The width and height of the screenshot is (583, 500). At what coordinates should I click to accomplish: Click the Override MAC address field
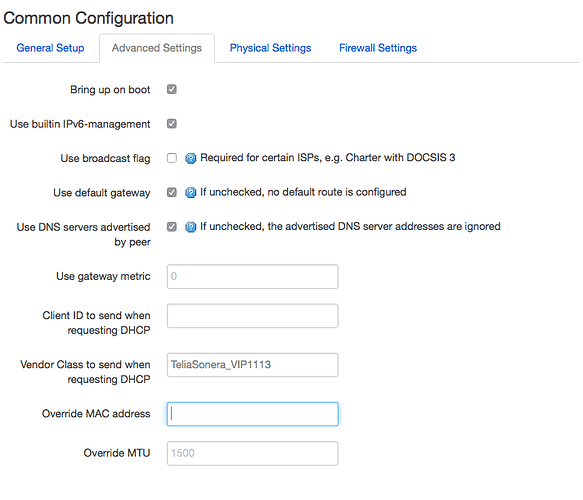[252, 414]
